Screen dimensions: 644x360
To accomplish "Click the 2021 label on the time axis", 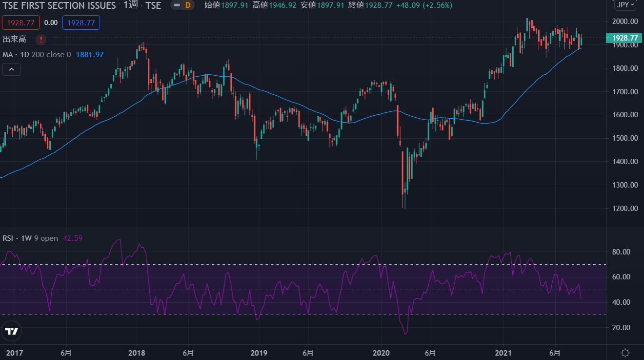I will point(503,353).
